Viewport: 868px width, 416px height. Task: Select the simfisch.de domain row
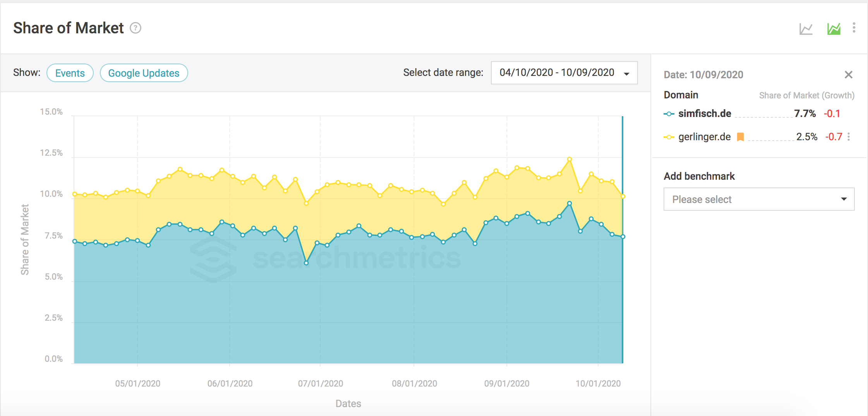[759, 113]
